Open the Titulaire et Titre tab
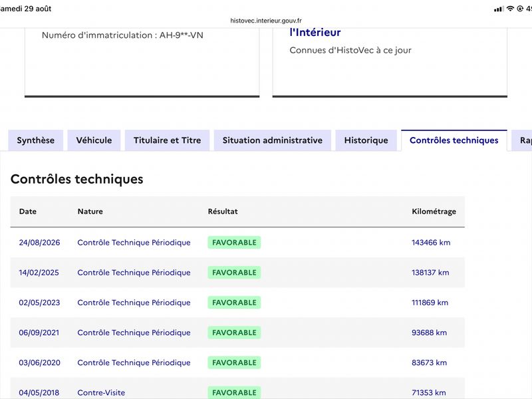Screen dimensions: 532x399 click(168, 140)
